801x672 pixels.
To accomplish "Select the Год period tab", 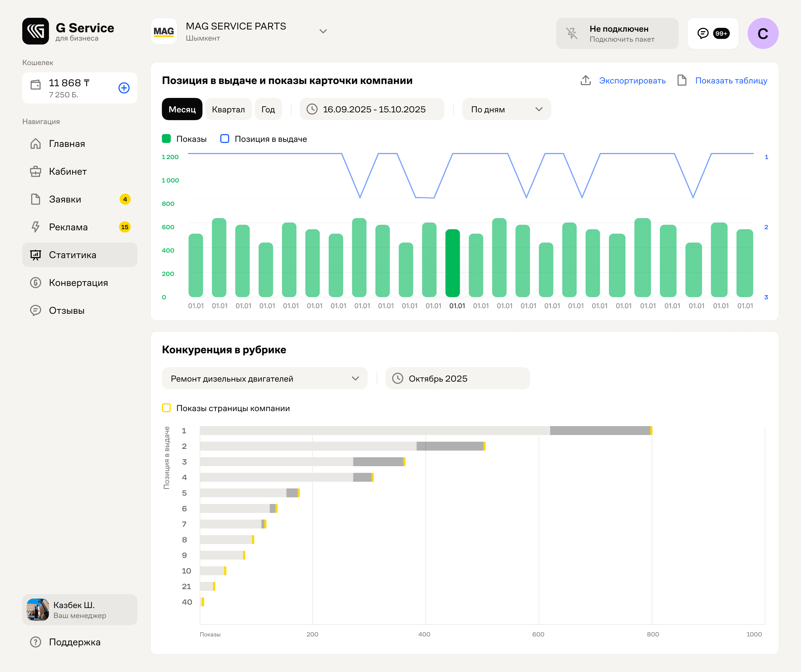I will click(268, 110).
